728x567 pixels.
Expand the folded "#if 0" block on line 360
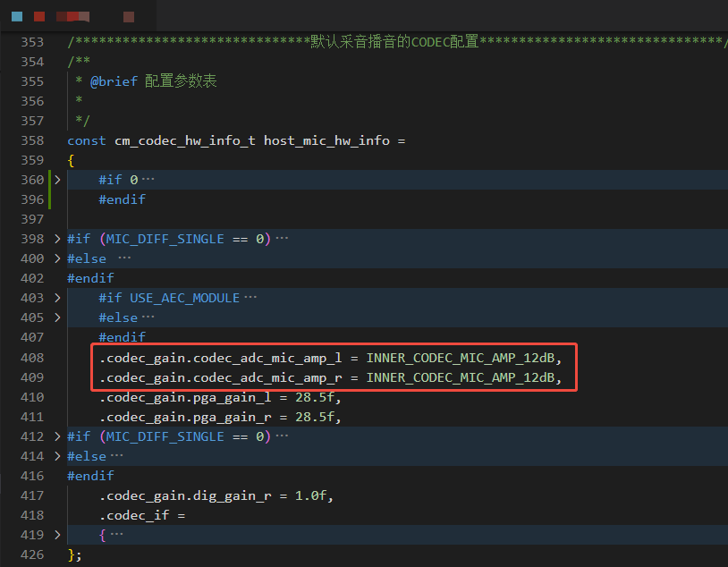tap(58, 180)
